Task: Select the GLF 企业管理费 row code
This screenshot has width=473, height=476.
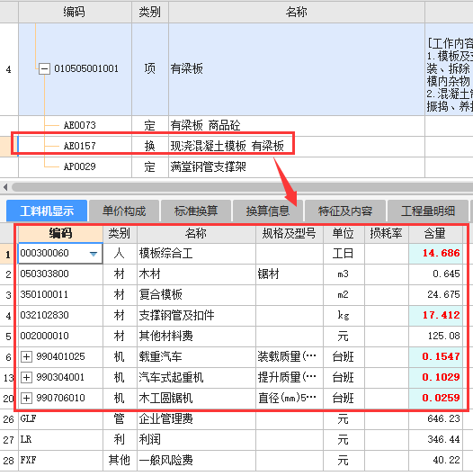Action: click(60, 419)
